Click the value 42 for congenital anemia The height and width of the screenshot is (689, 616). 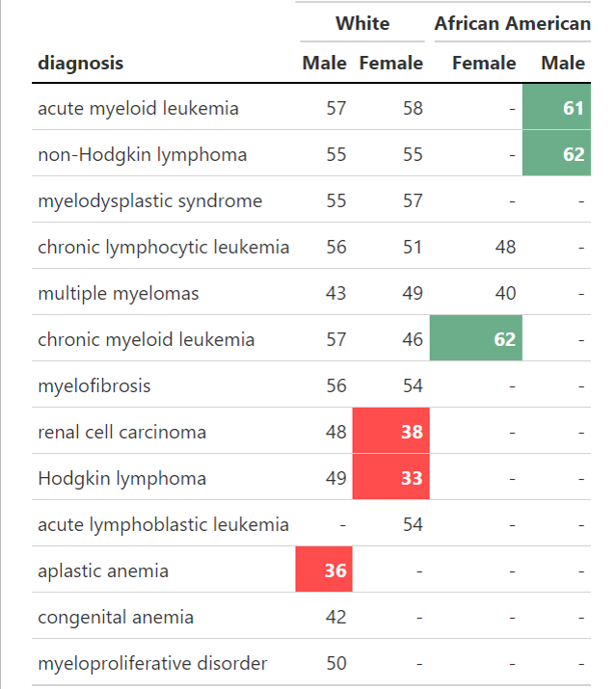[x=335, y=617]
